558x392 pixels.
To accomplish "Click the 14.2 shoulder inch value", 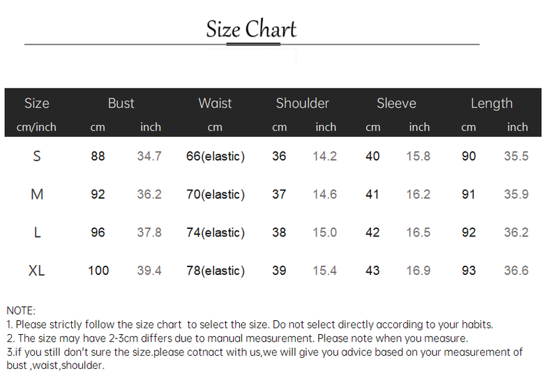I will click(x=324, y=156).
